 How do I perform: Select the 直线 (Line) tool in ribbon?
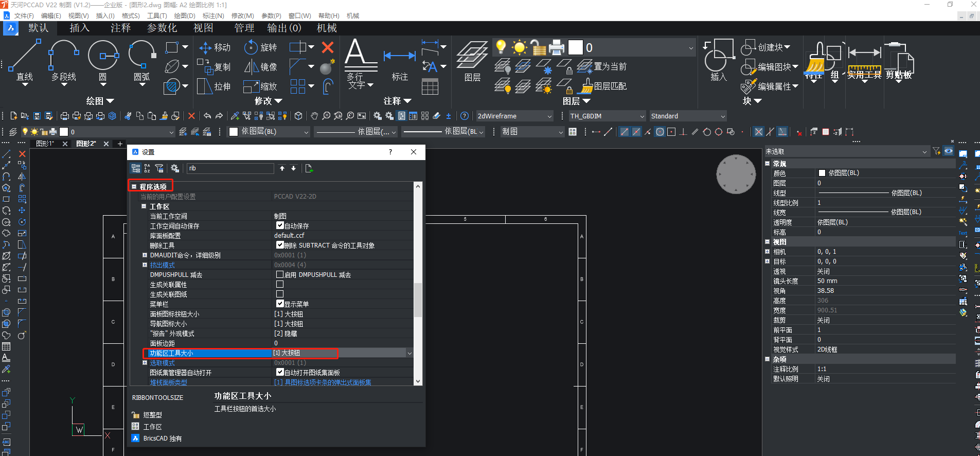coord(25,61)
